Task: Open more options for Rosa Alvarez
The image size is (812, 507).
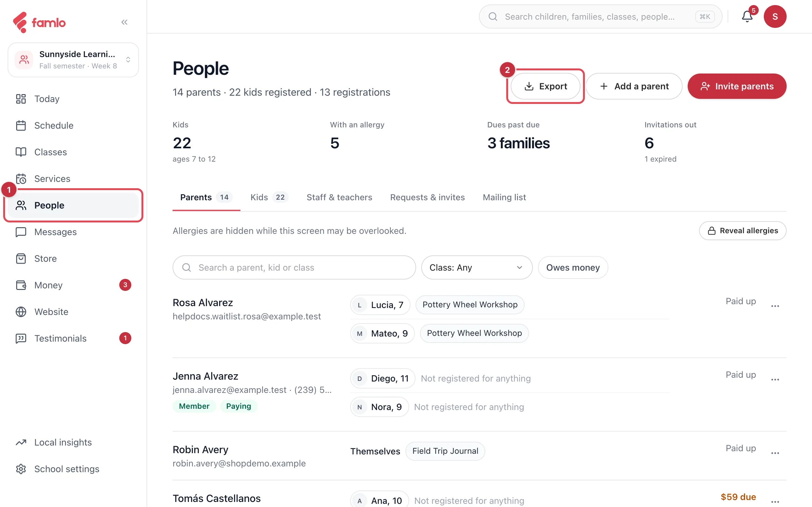Action: click(775, 306)
